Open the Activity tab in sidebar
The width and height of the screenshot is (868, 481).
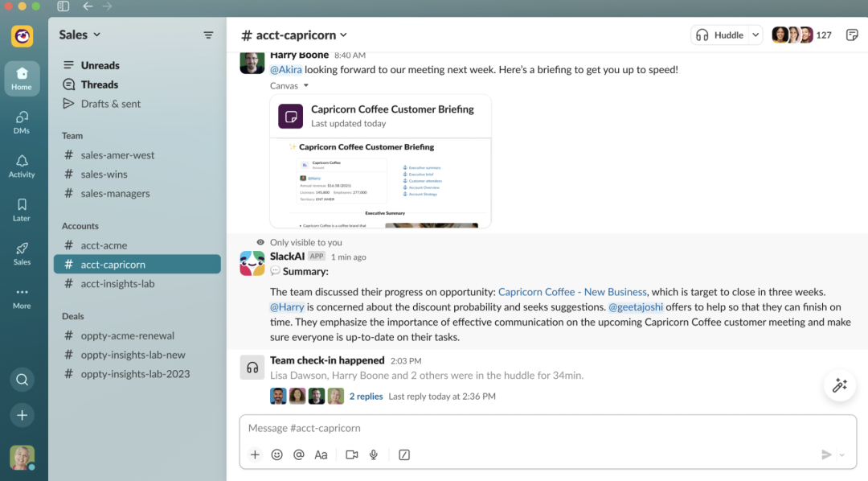[x=22, y=166]
